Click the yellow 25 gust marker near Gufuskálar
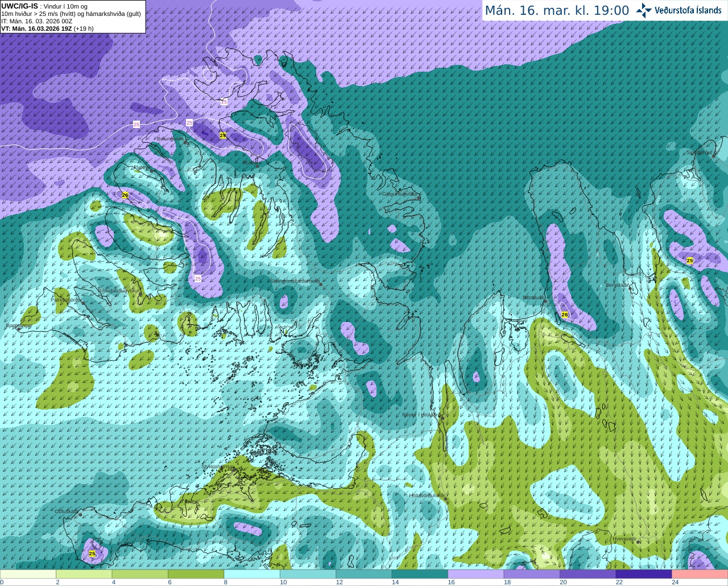This screenshot has width=728, height=586. point(92,554)
